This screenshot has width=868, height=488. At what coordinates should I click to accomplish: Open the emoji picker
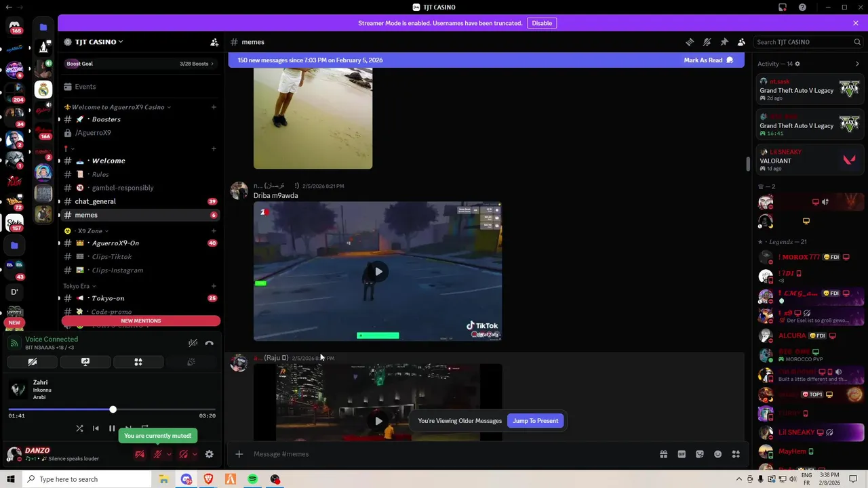pos(717,454)
